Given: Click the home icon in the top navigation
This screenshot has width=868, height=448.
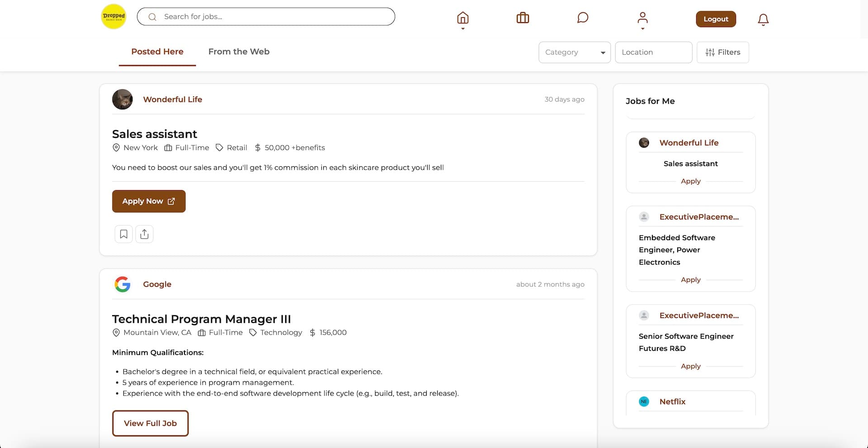Looking at the screenshot, I should pyautogui.click(x=462, y=18).
